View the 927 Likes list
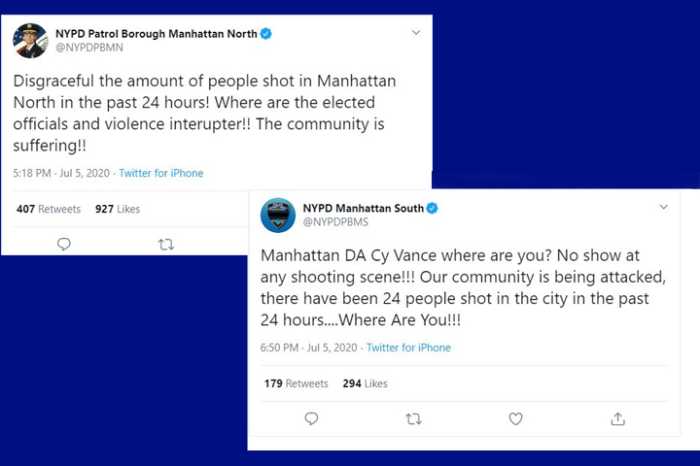The image size is (700, 466). [x=117, y=209]
